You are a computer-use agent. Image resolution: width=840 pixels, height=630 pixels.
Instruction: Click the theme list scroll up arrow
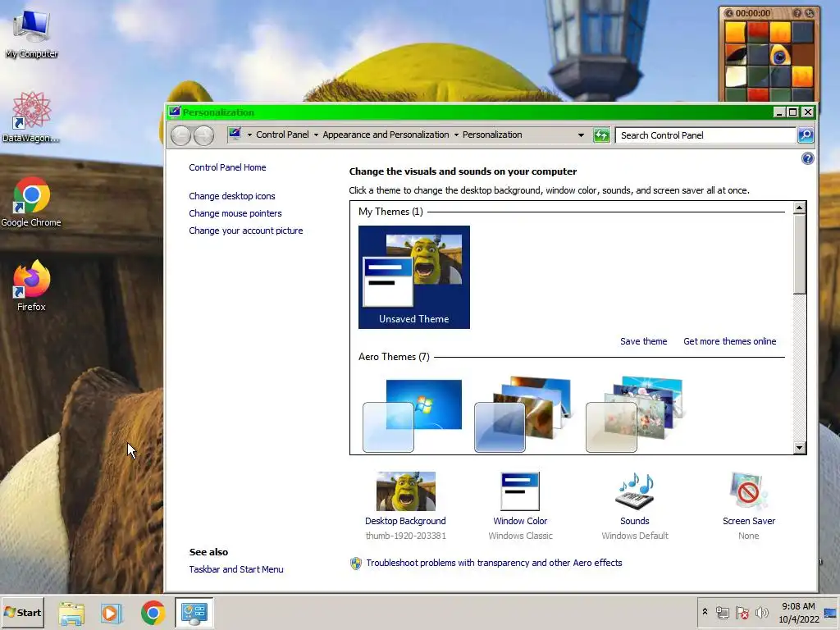click(799, 208)
